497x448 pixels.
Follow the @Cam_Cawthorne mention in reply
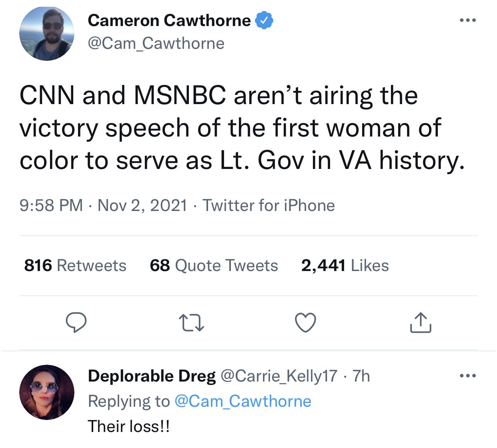(243, 401)
